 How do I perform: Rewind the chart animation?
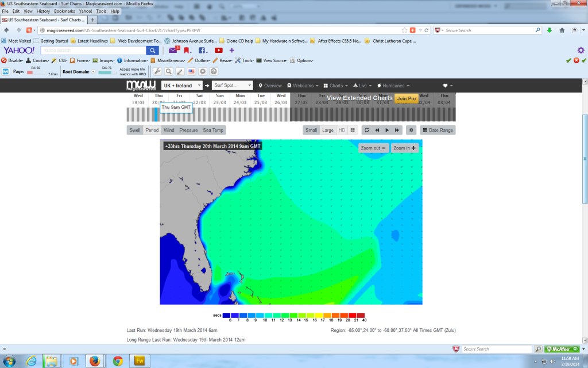click(377, 130)
